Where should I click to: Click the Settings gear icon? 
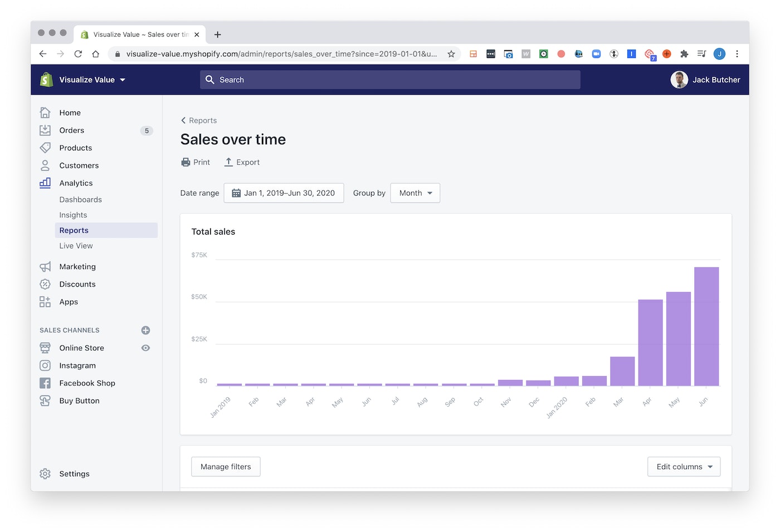(x=45, y=474)
